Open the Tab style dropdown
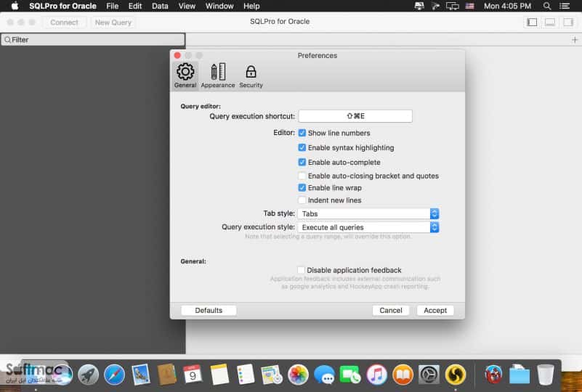Image resolution: width=582 pixels, height=392 pixels. [368, 213]
